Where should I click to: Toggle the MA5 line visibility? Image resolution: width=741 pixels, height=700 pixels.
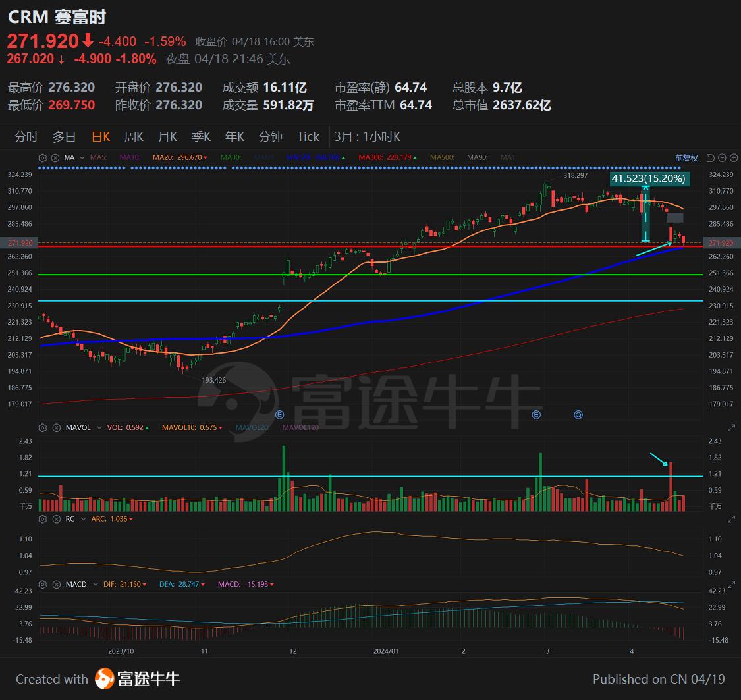(x=98, y=157)
